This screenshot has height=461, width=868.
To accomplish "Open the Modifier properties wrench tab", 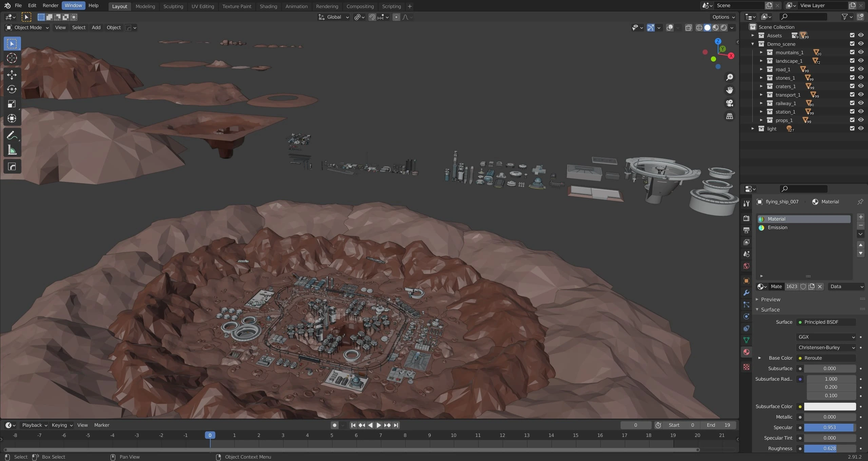I will tap(746, 293).
